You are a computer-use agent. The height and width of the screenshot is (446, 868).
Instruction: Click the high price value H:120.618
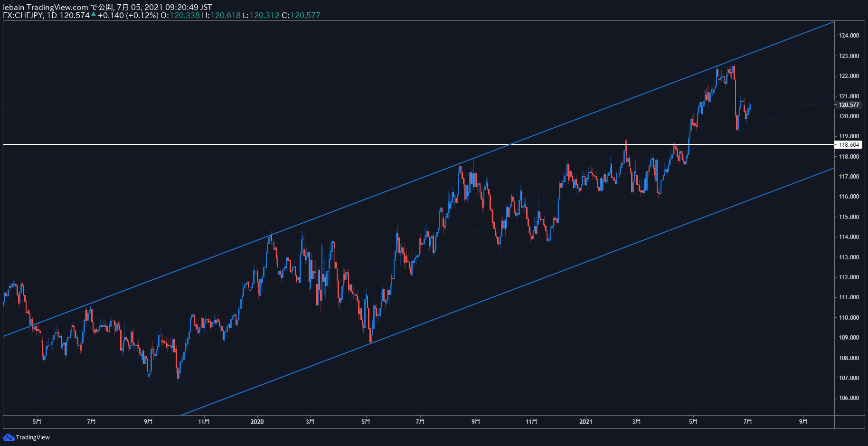click(221, 15)
